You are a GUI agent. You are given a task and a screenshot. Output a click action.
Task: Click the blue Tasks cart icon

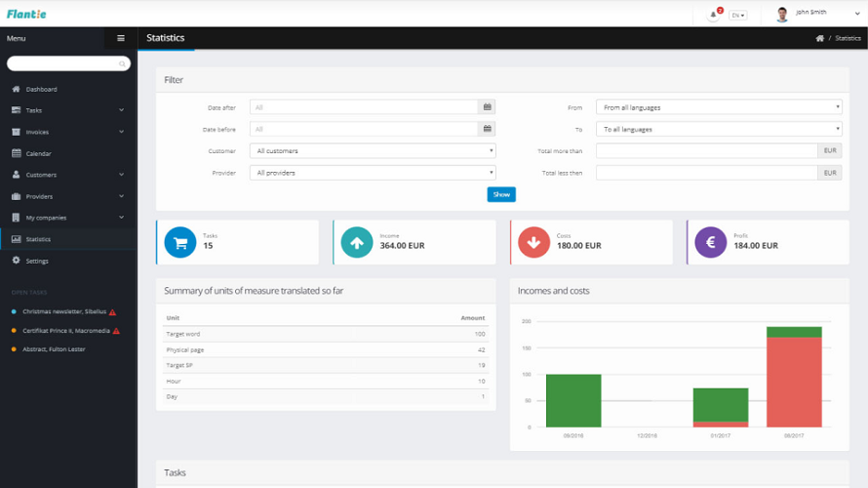click(180, 242)
